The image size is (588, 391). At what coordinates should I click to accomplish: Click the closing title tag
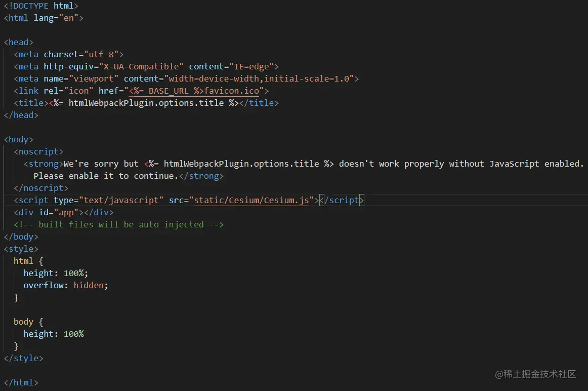point(259,103)
